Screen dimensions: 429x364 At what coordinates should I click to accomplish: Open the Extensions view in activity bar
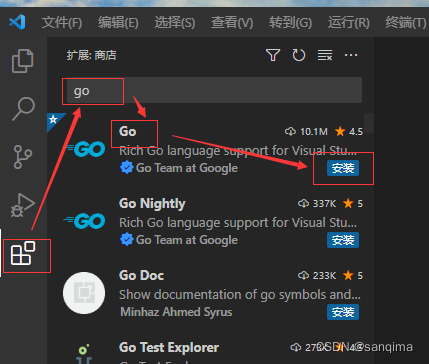click(x=23, y=254)
